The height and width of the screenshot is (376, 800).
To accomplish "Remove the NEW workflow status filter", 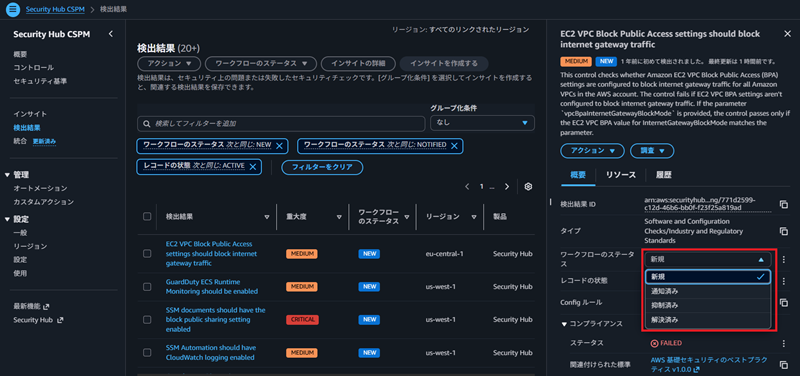I will 279,145.
